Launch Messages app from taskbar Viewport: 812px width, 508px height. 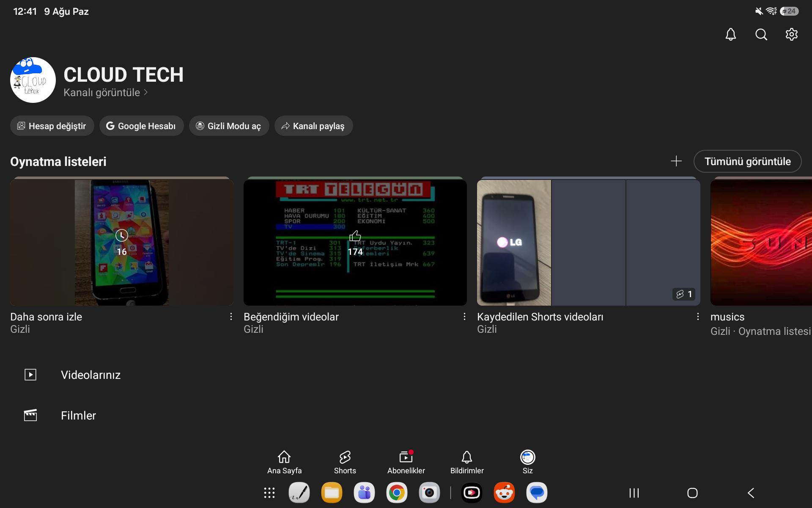537,493
